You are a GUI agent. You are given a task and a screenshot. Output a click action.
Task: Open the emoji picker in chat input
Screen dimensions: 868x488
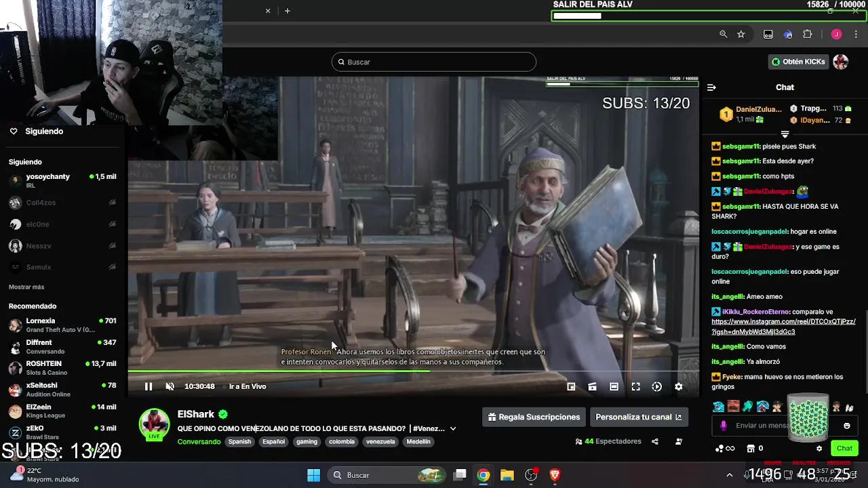pyautogui.click(x=846, y=426)
